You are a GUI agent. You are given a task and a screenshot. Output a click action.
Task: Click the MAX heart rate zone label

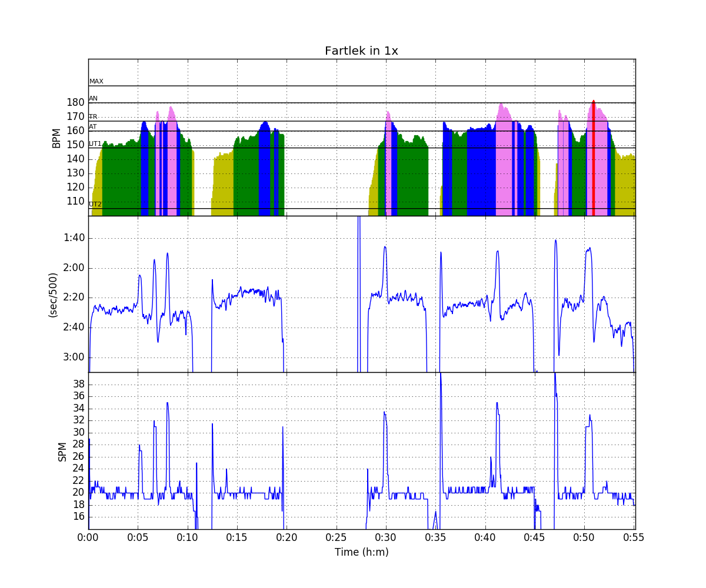coord(96,82)
